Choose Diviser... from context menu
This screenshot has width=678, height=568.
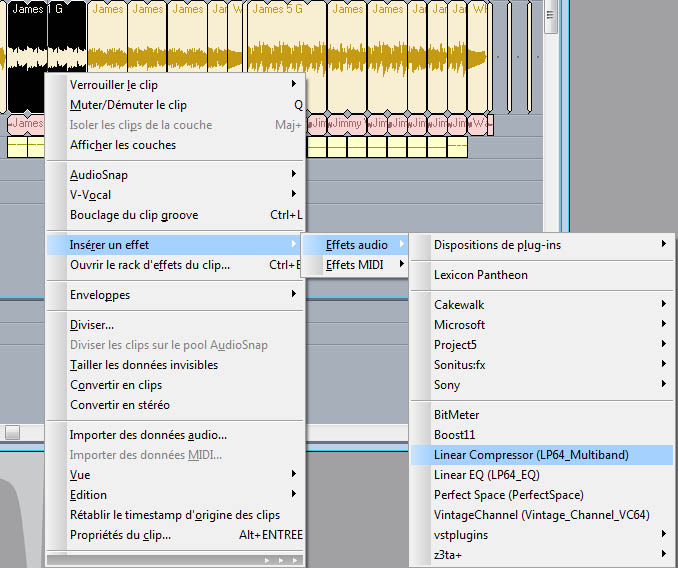(175, 325)
